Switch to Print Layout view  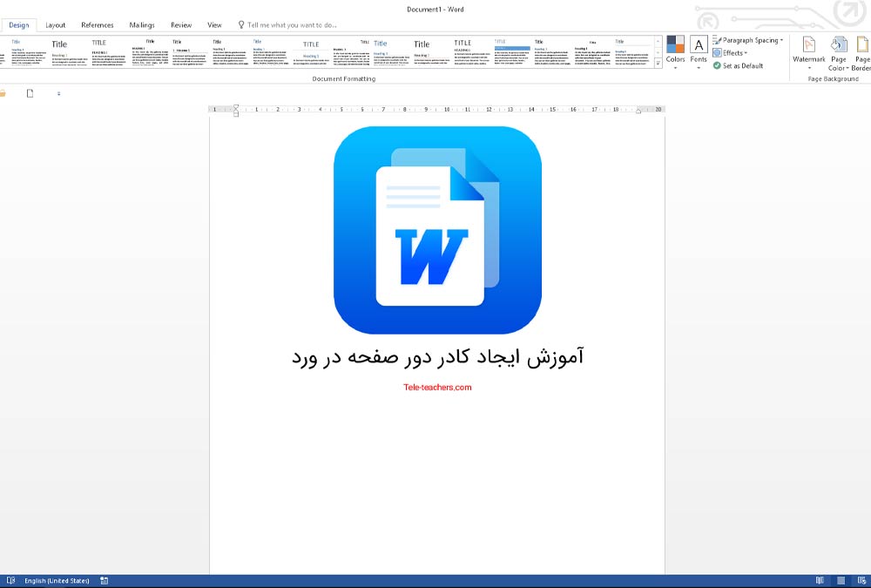841,581
